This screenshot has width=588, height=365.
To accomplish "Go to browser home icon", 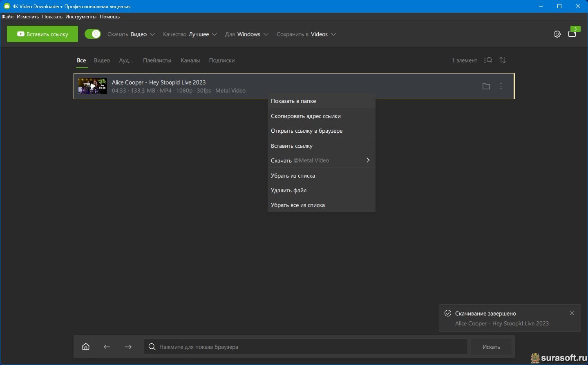I will [x=86, y=347].
